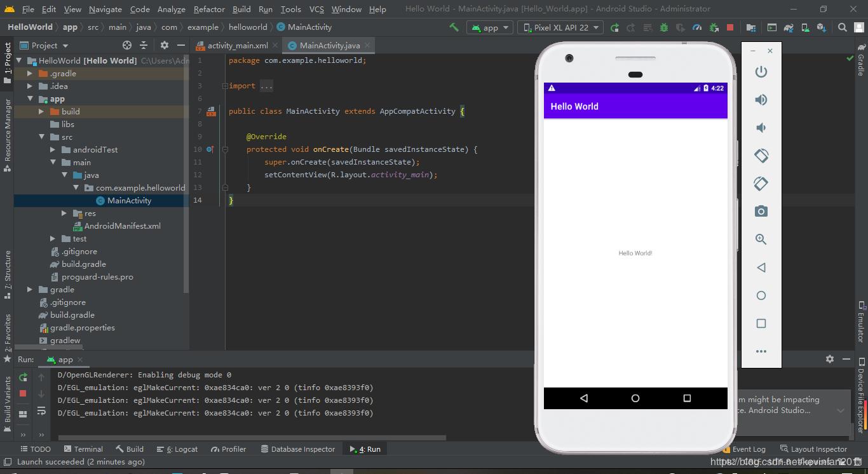Open the app run configuration dropdown
Screen dimensions: 868x474
489,27
